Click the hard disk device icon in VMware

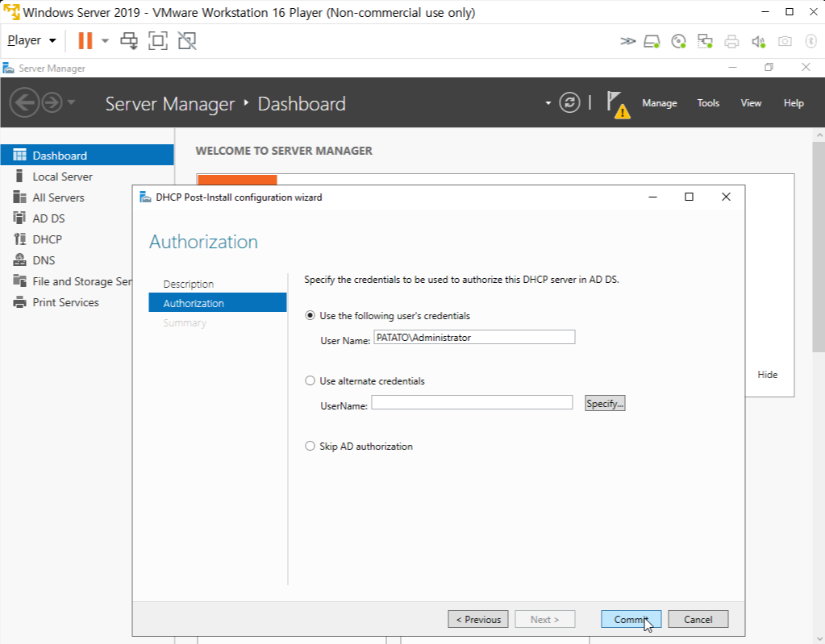tap(652, 41)
